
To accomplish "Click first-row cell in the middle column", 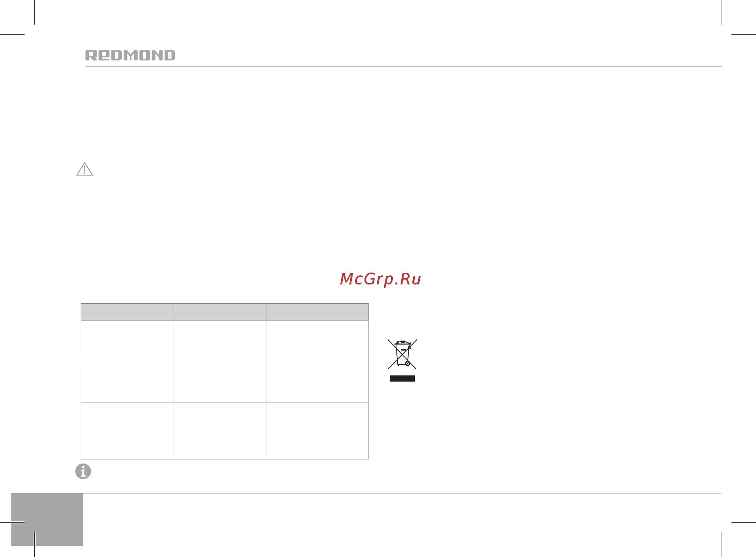I will point(220,339).
